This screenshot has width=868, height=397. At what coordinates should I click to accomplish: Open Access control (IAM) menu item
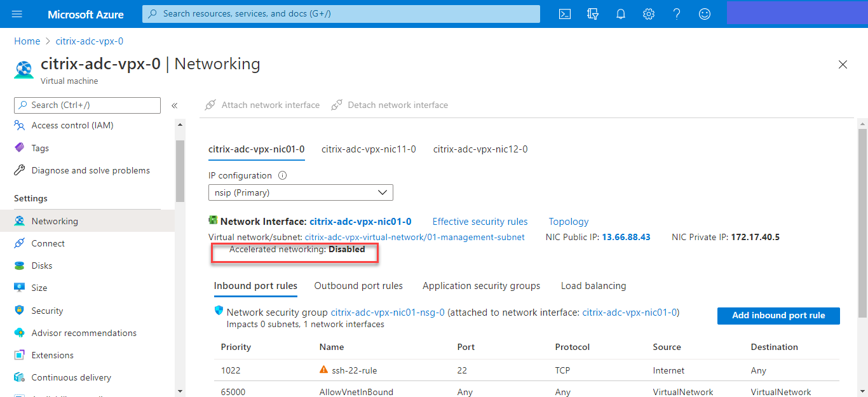[72, 125]
